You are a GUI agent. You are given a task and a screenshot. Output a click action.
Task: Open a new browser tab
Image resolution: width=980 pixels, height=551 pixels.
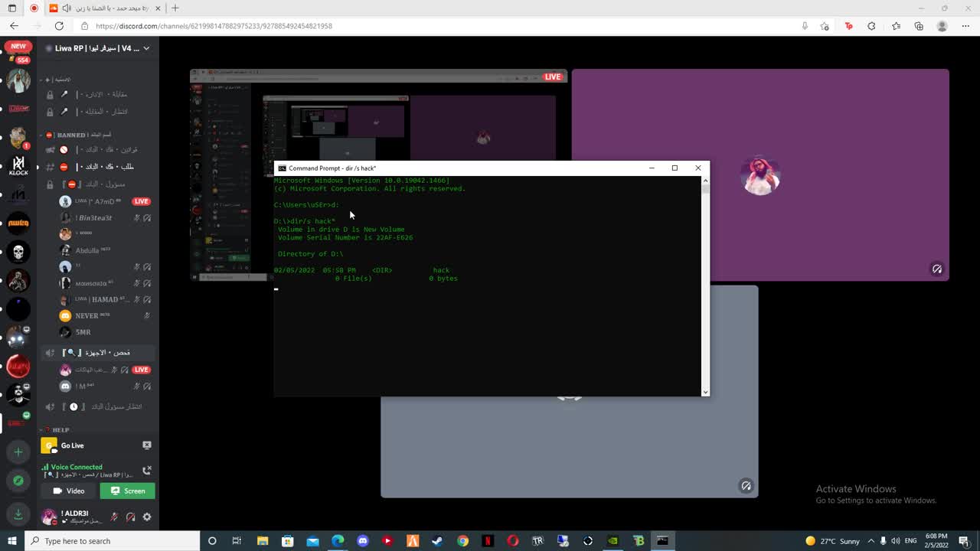pos(175,8)
